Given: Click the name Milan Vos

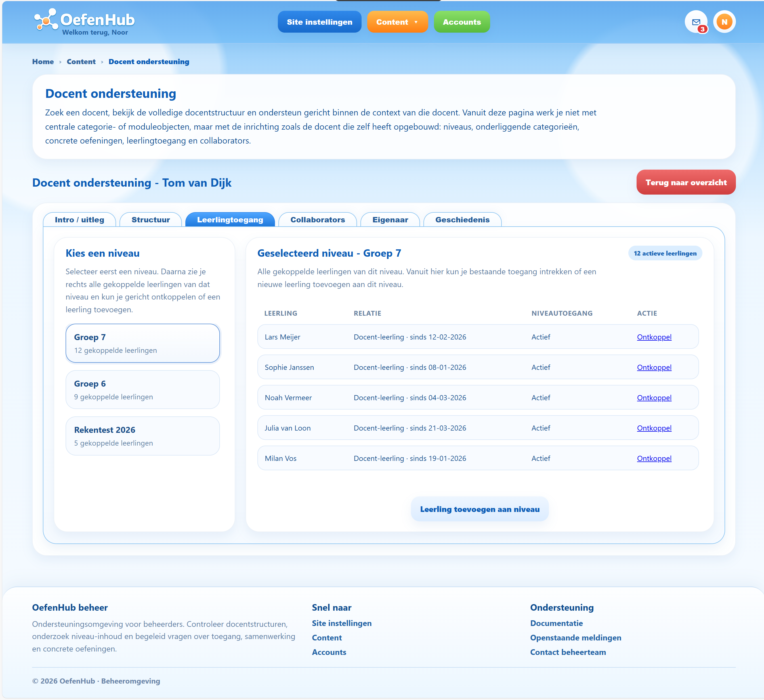Looking at the screenshot, I should (280, 458).
